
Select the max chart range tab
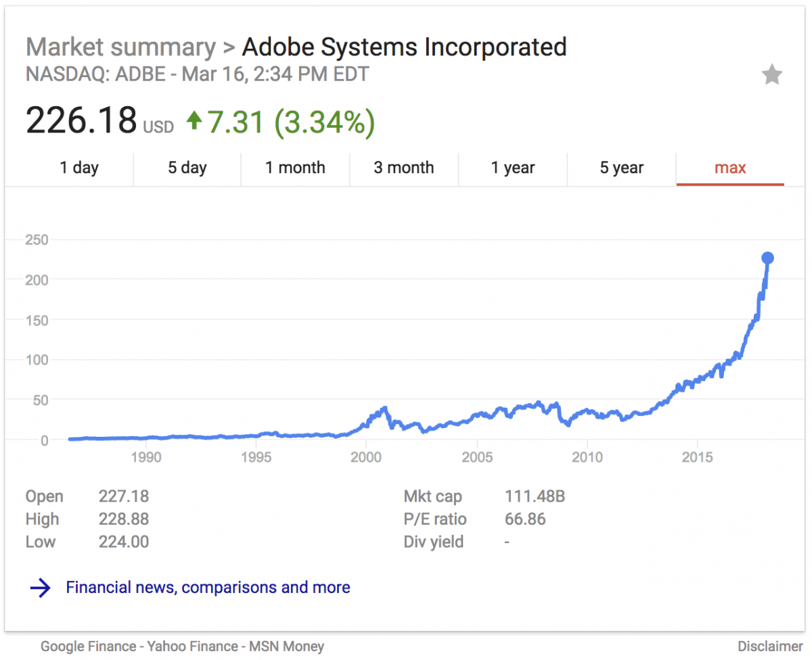tap(730, 168)
